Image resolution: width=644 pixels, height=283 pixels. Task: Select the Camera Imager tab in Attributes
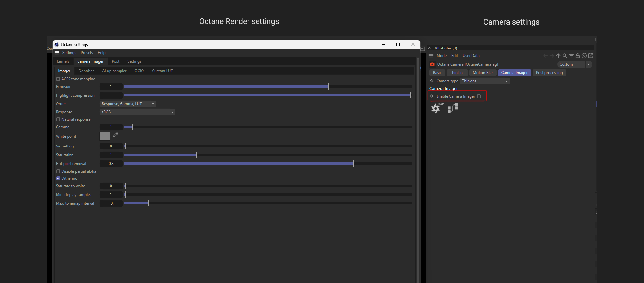[514, 73]
